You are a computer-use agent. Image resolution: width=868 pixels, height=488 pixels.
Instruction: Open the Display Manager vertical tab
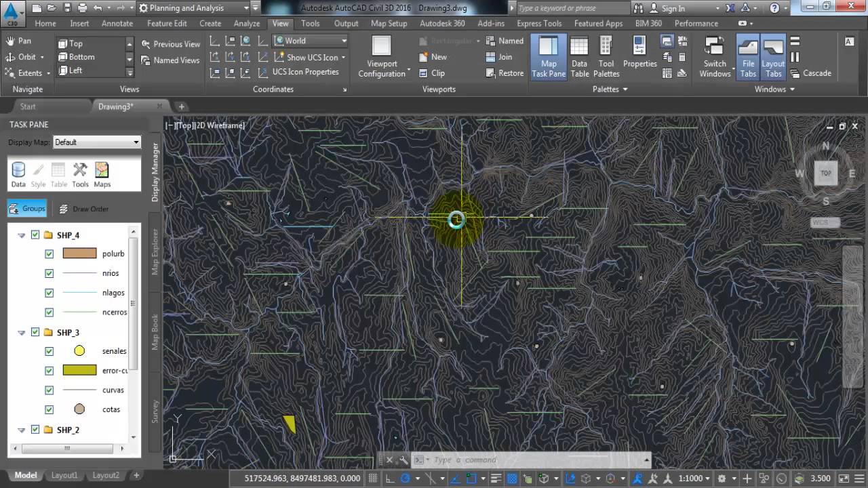(x=155, y=172)
